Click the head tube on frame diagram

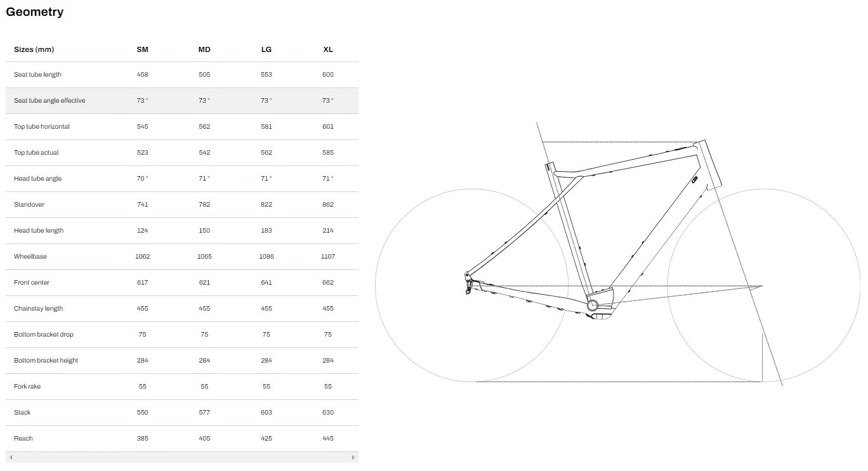(709, 165)
